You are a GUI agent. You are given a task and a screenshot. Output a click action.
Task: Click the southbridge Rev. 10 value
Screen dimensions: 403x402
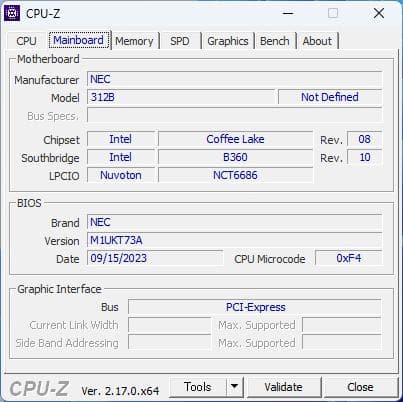364,157
